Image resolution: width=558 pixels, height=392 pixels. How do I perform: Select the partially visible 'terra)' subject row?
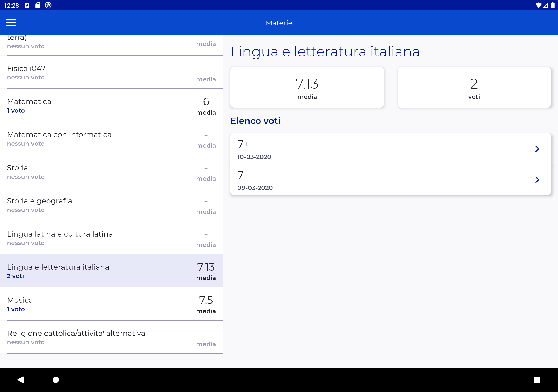112,45
